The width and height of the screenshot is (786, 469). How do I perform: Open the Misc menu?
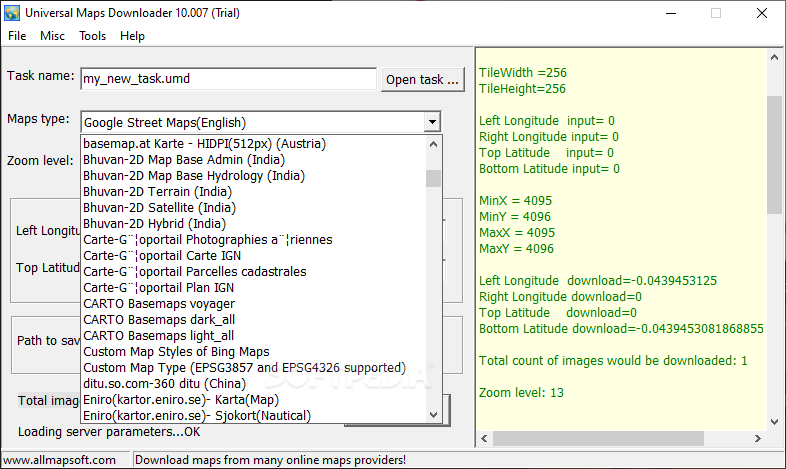(52, 36)
